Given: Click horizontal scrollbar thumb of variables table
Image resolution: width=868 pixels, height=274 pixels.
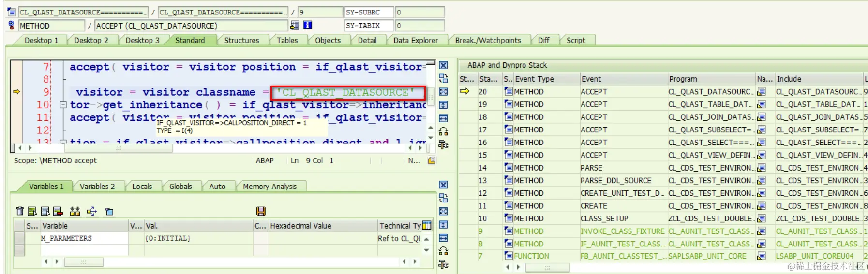Looking at the screenshot, I should pyautogui.click(x=84, y=262).
